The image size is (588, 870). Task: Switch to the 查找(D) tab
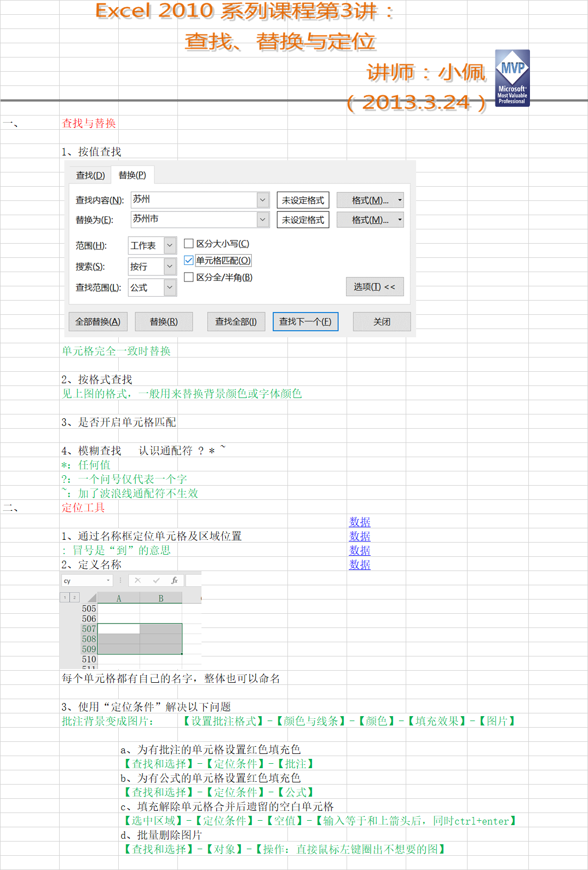click(90, 175)
